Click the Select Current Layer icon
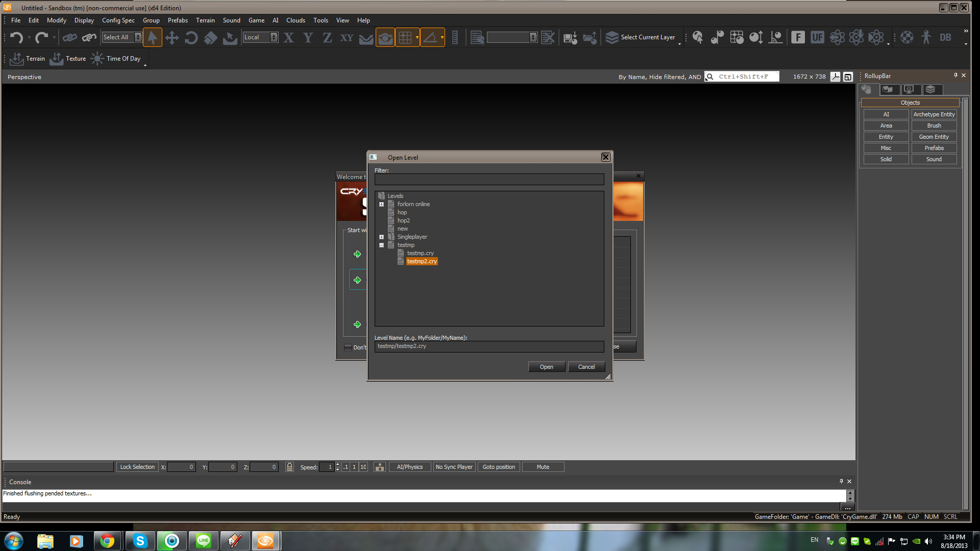The width and height of the screenshot is (980, 551). pos(612,37)
